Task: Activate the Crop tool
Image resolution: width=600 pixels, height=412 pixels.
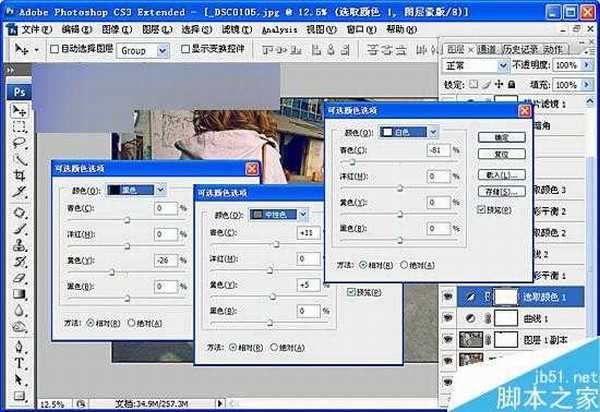Action: (19, 175)
